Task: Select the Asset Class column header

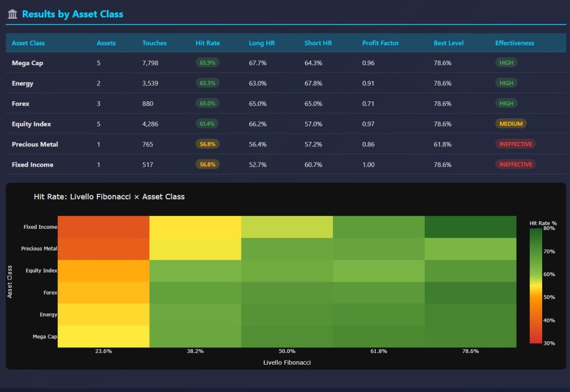Action: coord(29,43)
